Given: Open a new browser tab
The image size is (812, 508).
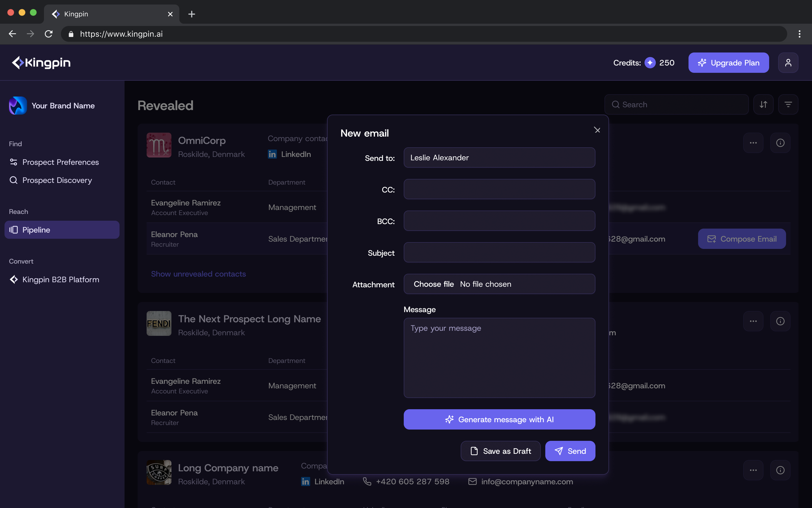Looking at the screenshot, I should 192,14.
